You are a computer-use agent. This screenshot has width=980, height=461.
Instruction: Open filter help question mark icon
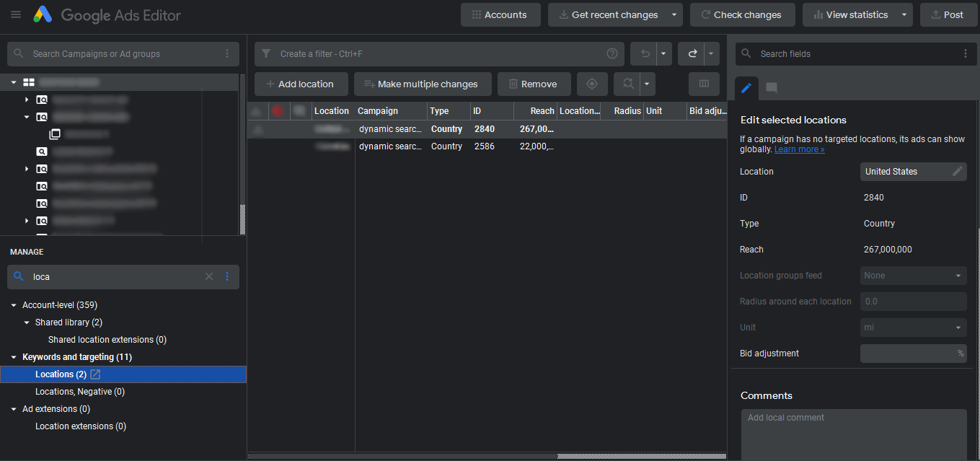click(x=612, y=53)
